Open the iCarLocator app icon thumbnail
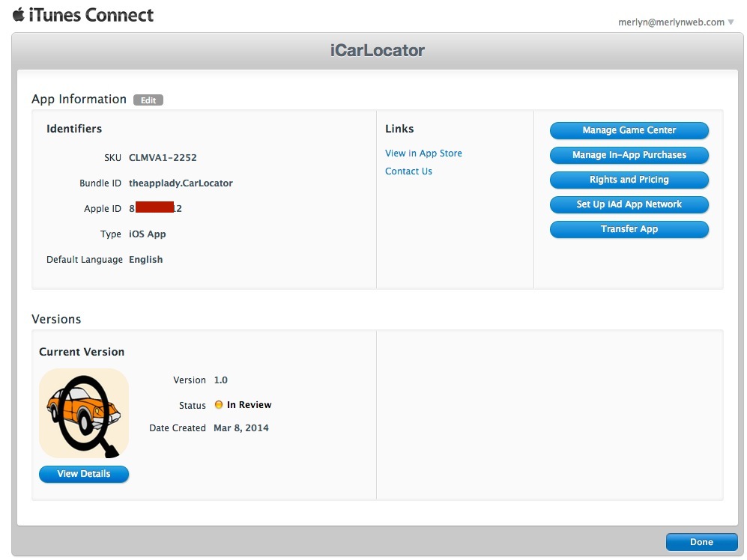747x560 pixels. point(84,413)
